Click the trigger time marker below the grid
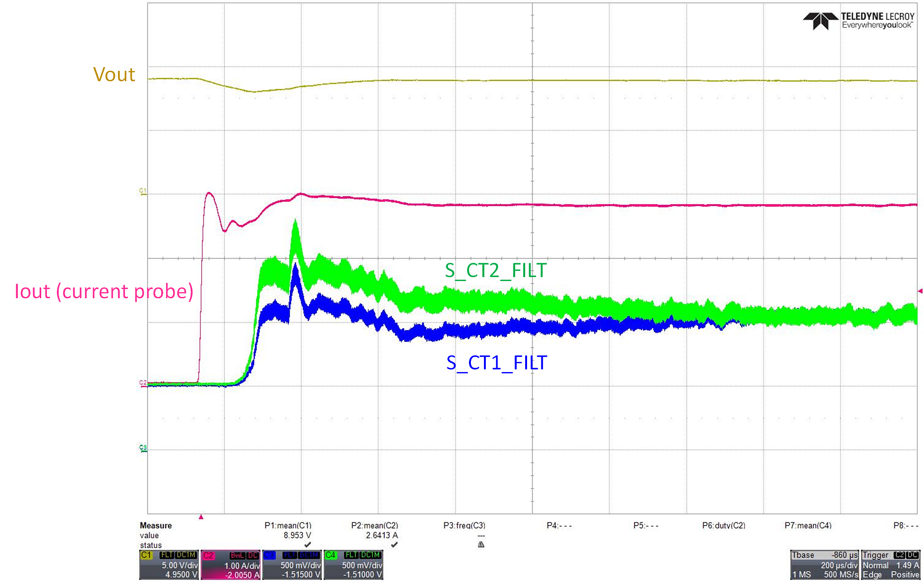The image size is (924, 581). pyautogui.click(x=201, y=517)
